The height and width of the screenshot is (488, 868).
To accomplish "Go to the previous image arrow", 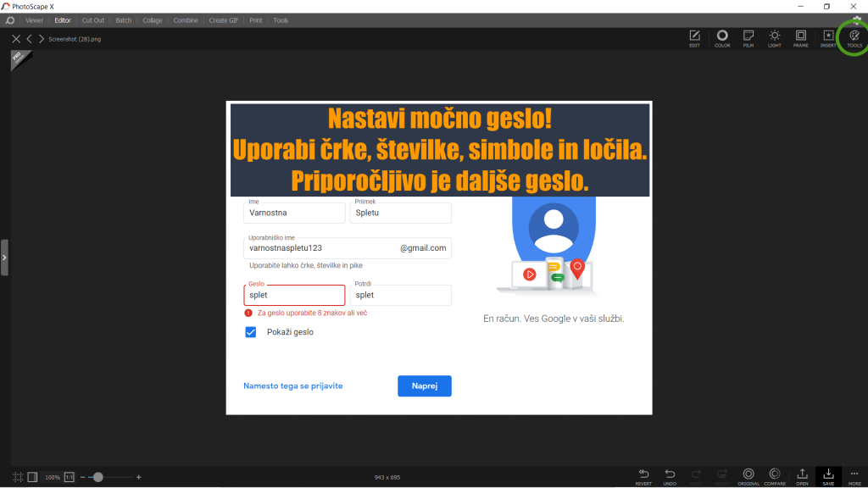I will 30,39.
